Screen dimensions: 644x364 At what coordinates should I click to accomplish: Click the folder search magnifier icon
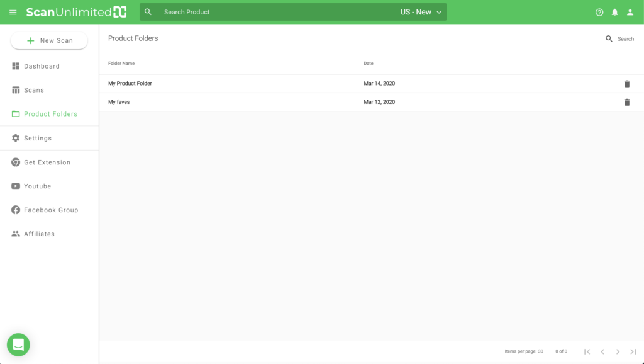[x=609, y=39]
